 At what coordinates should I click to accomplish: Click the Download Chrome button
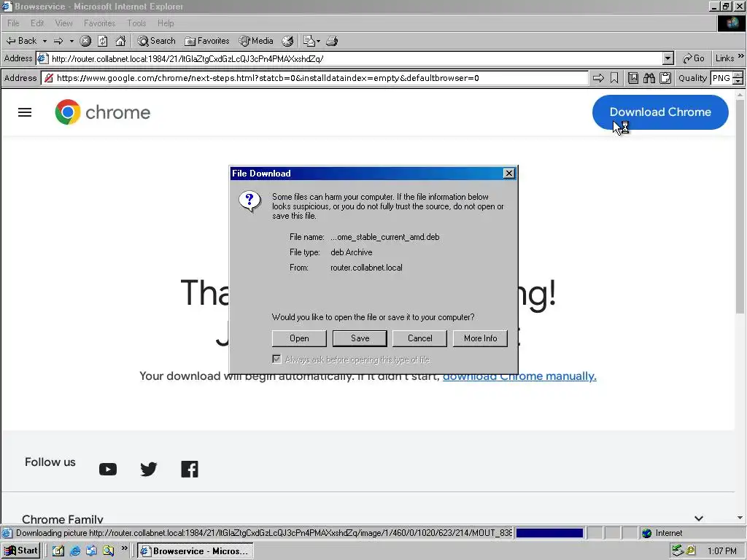(x=660, y=112)
